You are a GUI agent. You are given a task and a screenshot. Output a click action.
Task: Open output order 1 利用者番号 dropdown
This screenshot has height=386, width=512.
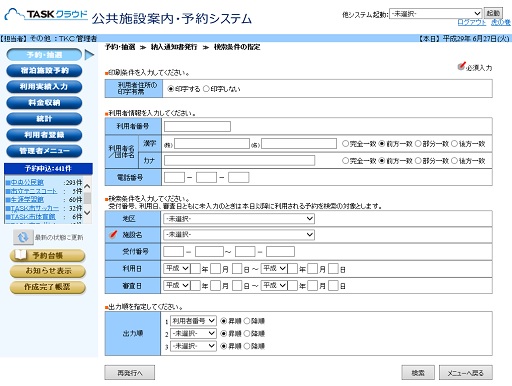193,321
